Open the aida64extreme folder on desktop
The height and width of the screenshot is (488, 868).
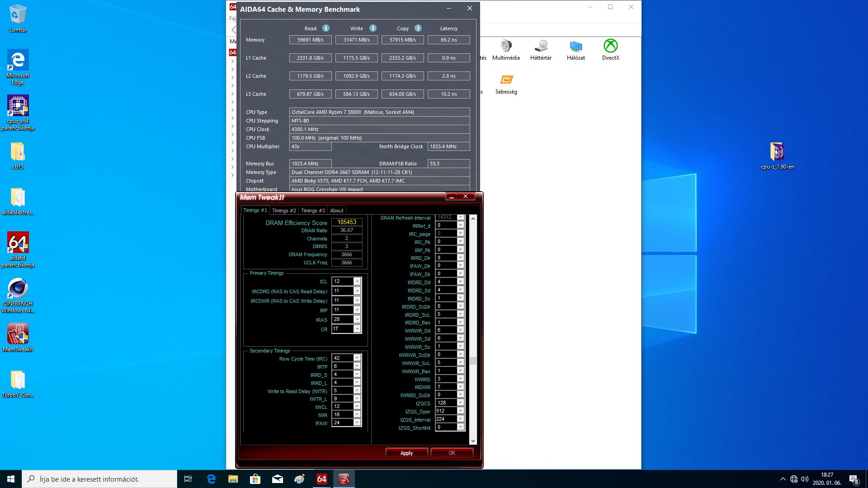pos(18,202)
